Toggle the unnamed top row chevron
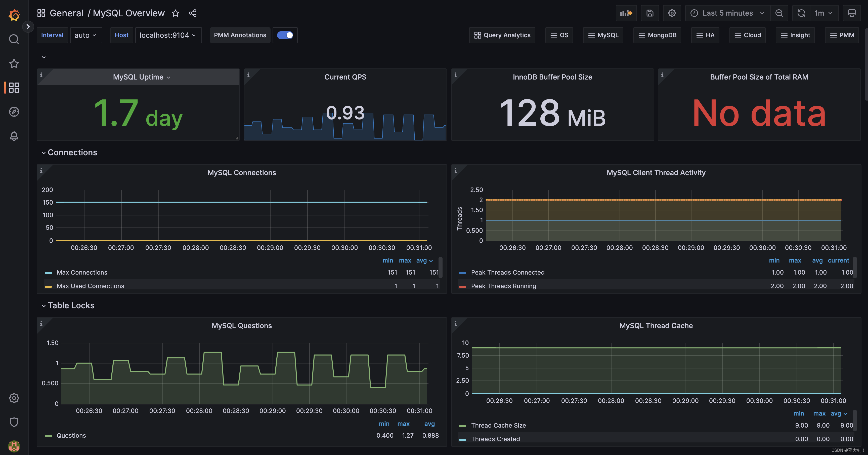The width and height of the screenshot is (868, 455). coord(44,57)
